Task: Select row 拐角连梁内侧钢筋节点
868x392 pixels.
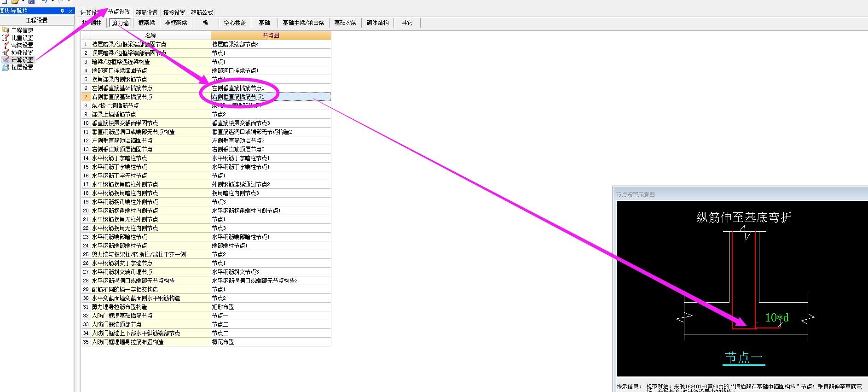Action: click(x=150, y=79)
